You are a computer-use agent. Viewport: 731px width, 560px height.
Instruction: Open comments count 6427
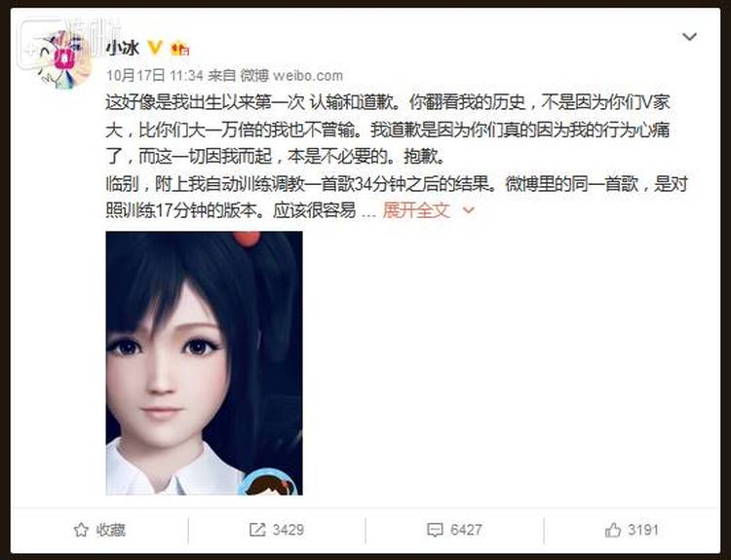point(466,530)
